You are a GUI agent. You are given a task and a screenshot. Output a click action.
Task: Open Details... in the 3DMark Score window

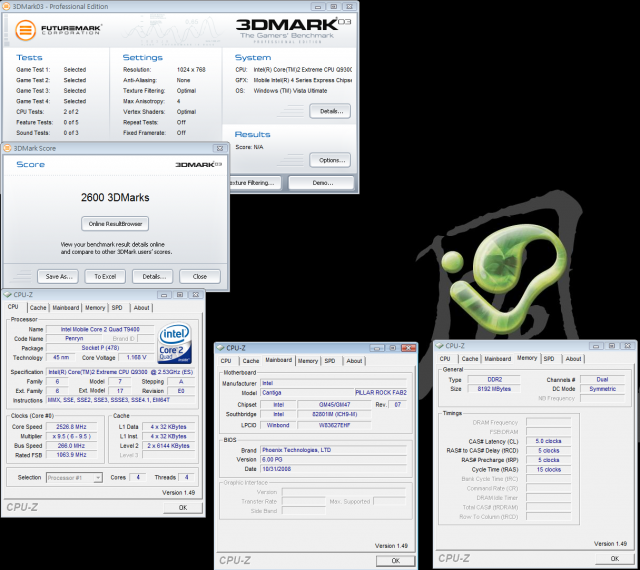tap(153, 276)
